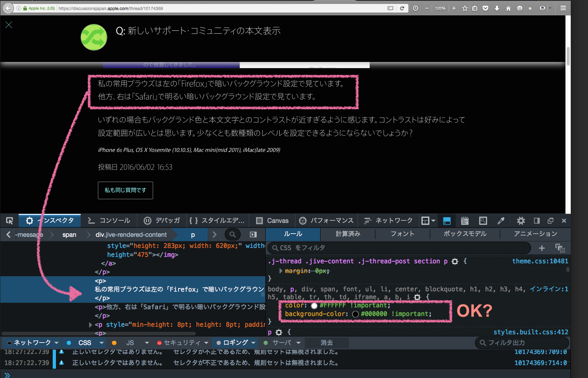
Task: Open the Canvas tab
Action: coord(272,221)
